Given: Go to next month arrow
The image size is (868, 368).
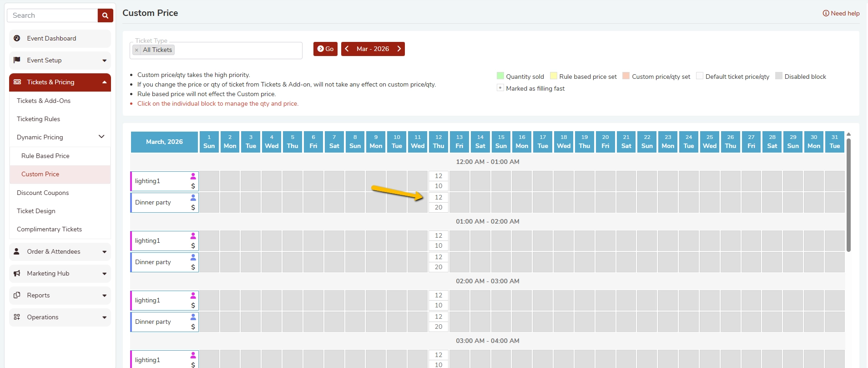Looking at the screenshot, I should tap(399, 49).
